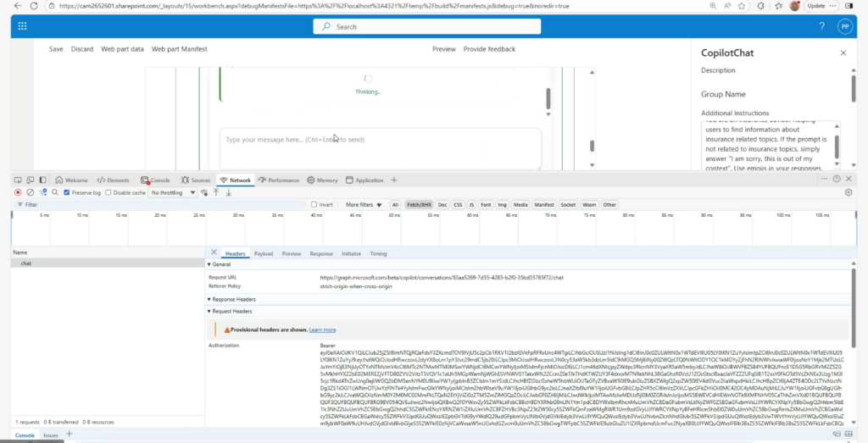Screen dimensions: 868x443
Task: Open the Console tab in DevTools
Action: (x=156, y=180)
